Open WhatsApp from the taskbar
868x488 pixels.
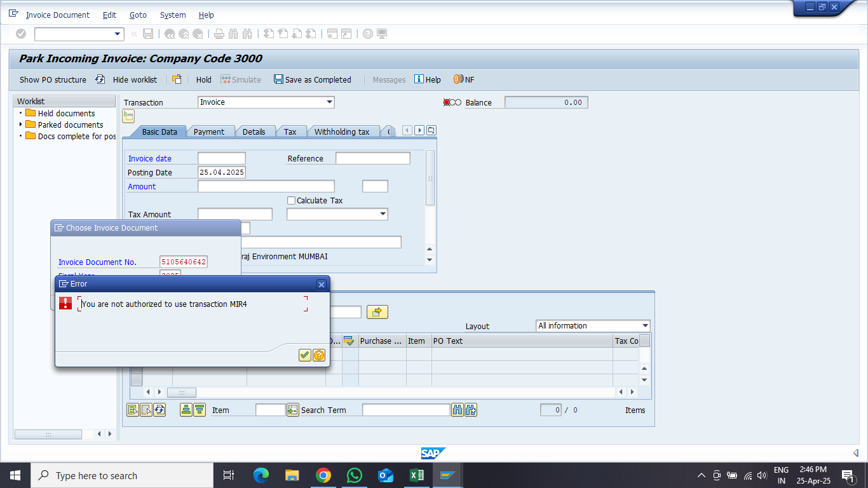click(355, 475)
